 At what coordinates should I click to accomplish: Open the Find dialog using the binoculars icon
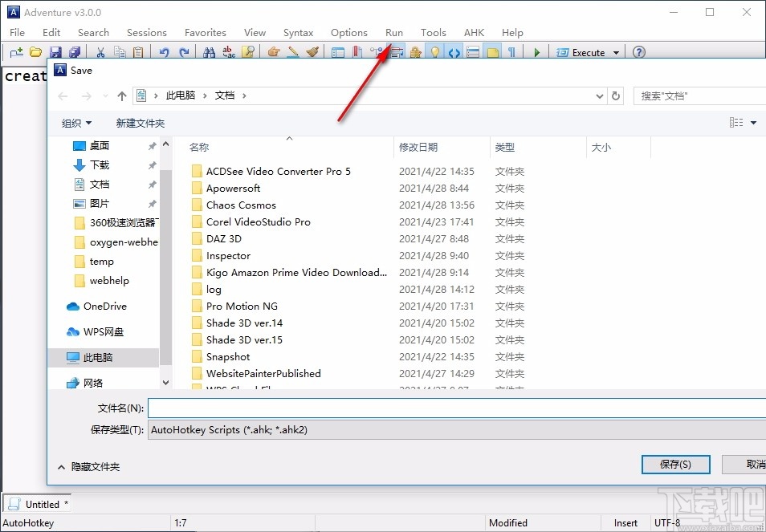(x=210, y=51)
